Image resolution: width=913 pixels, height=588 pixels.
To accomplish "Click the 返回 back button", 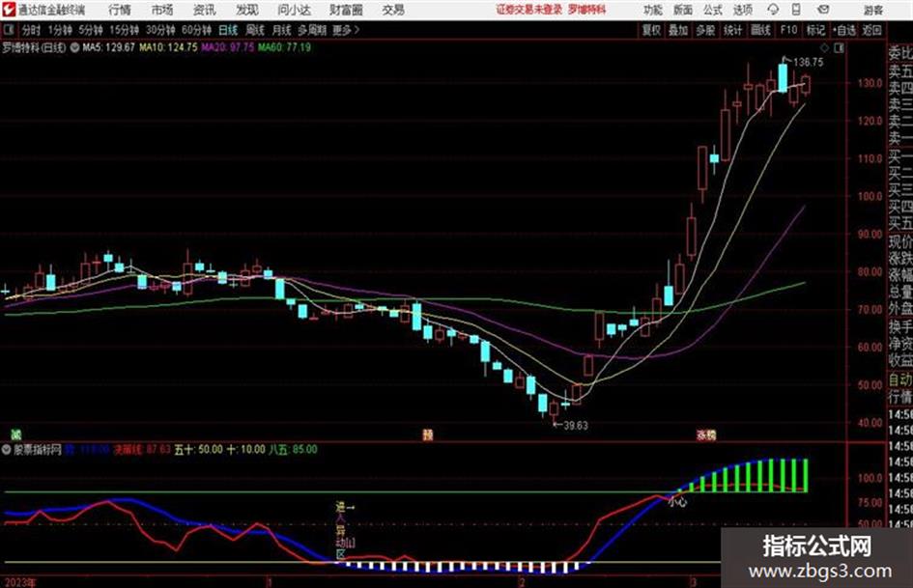I will point(871,30).
